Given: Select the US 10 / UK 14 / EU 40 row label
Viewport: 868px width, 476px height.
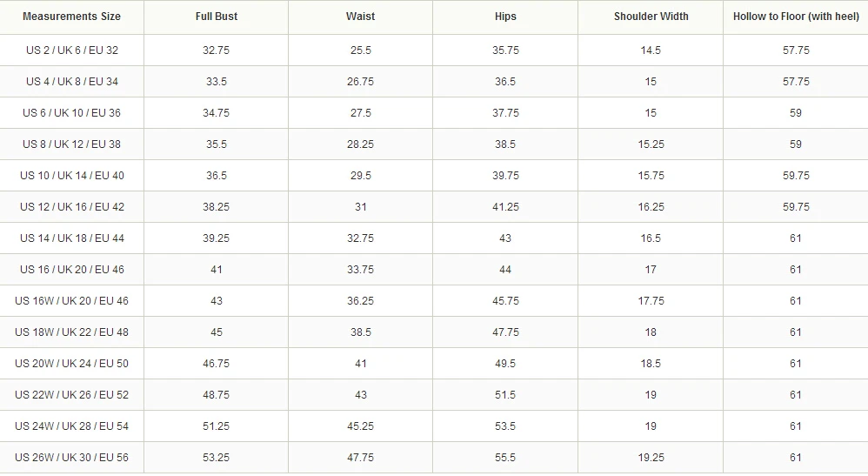Looking at the screenshot, I should pyautogui.click(x=72, y=176).
